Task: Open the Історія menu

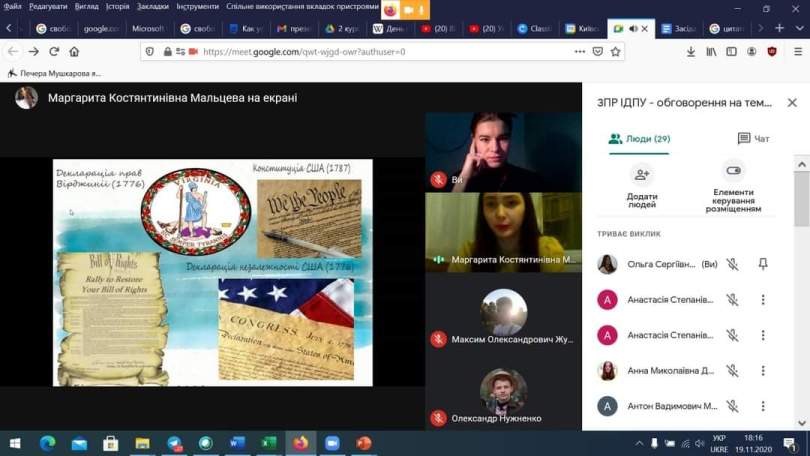Action: pyautogui.click(x=118, y=6)
